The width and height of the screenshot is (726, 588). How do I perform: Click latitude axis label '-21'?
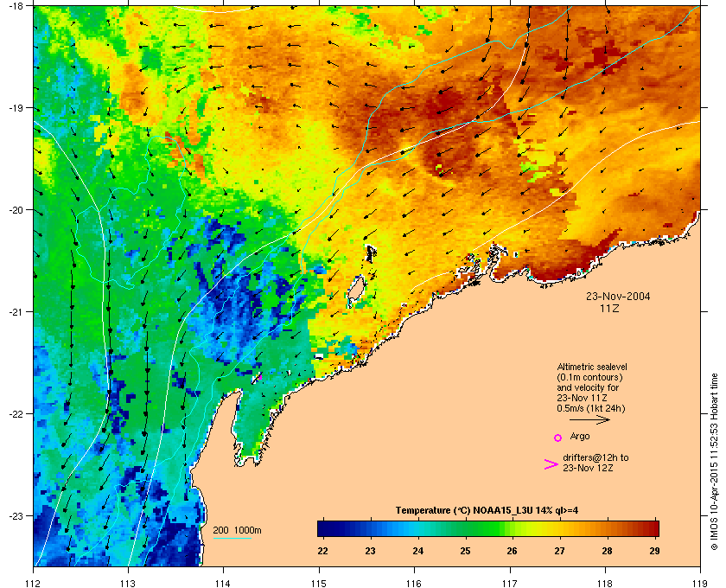[16, 312]
